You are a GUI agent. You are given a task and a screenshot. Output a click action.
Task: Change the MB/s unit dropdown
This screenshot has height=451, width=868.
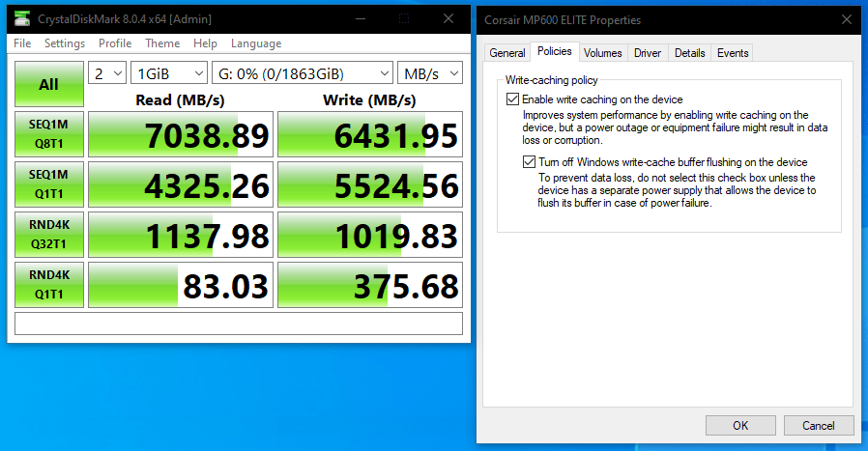coord(430,73)
